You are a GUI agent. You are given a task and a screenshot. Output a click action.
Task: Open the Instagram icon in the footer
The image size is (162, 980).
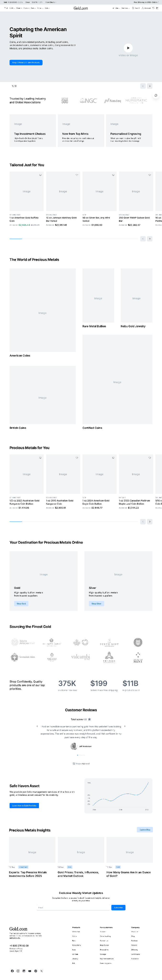tap(18, 971)
